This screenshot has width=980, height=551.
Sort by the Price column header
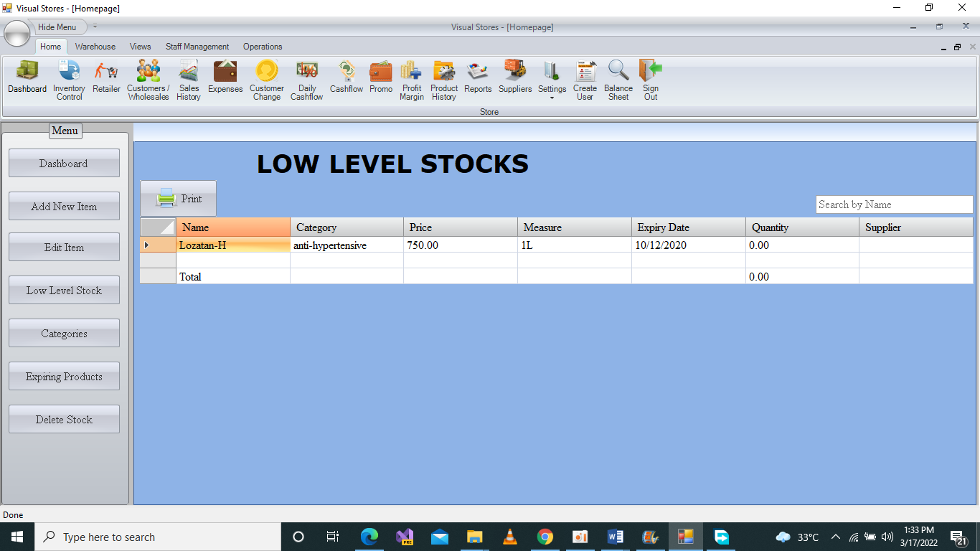tap(461, 227)
